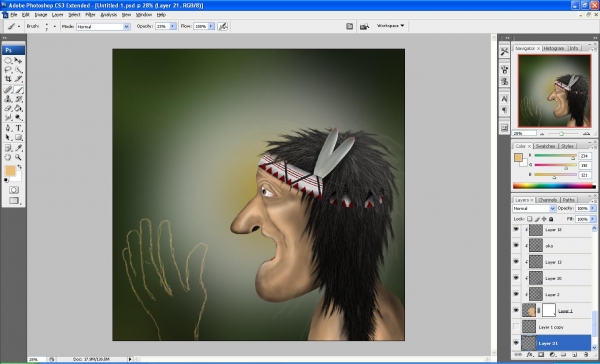Select the Type tool

click(x=18, y=128)
